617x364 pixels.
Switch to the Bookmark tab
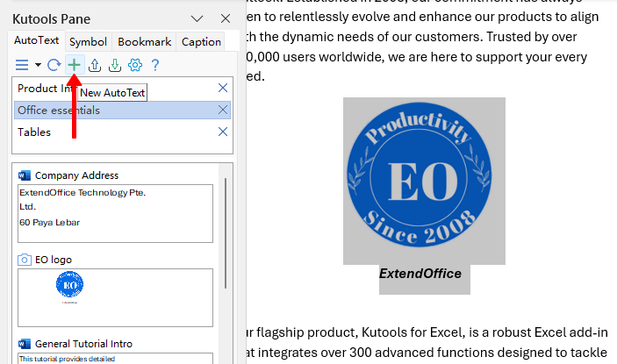[x=145, y=42]
